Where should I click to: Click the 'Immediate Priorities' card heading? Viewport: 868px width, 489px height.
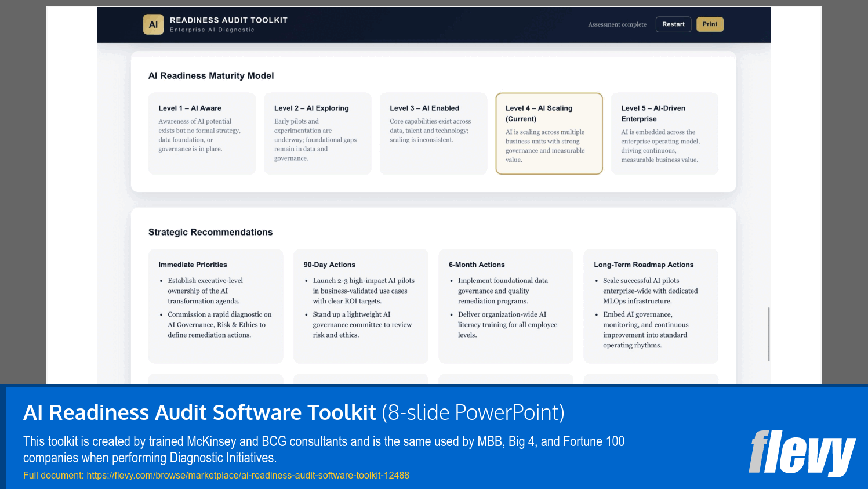(x=193, y=265)
